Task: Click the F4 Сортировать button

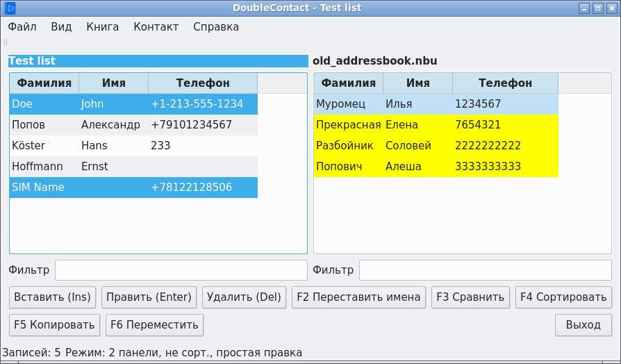Action: 563,297
